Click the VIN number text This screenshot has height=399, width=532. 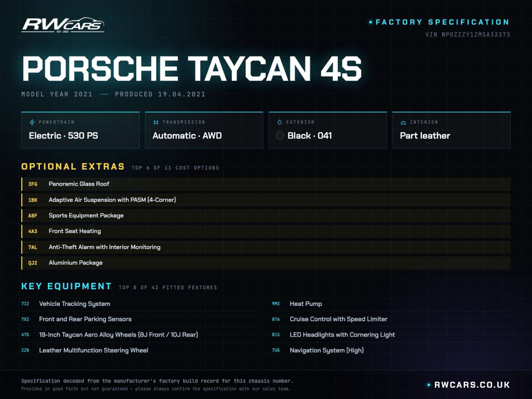[468, 34]
